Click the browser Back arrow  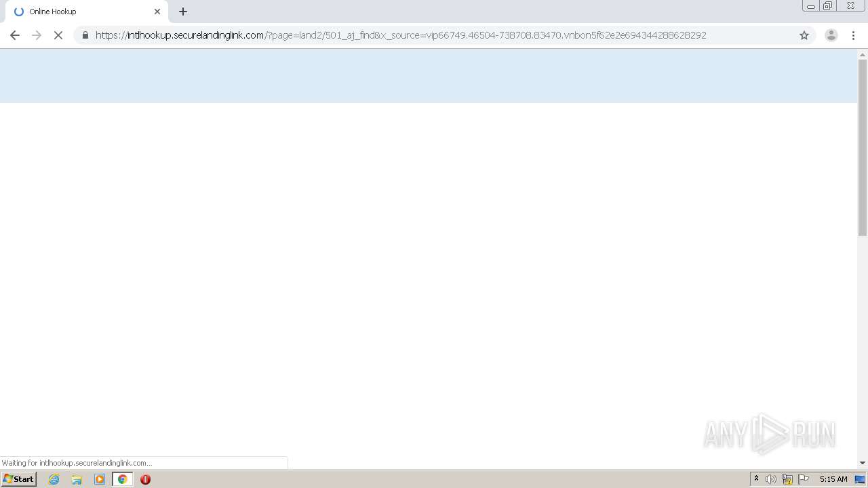(14, 35)
